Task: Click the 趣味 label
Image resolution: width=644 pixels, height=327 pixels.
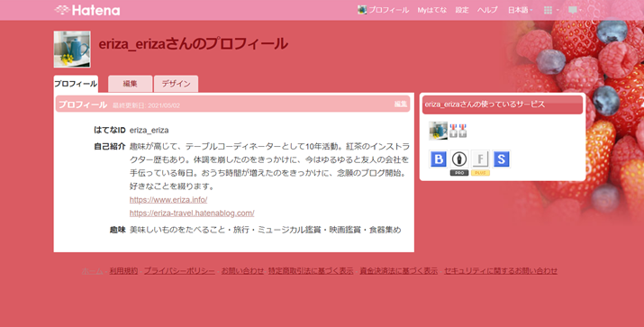Action: coord(117,230)
